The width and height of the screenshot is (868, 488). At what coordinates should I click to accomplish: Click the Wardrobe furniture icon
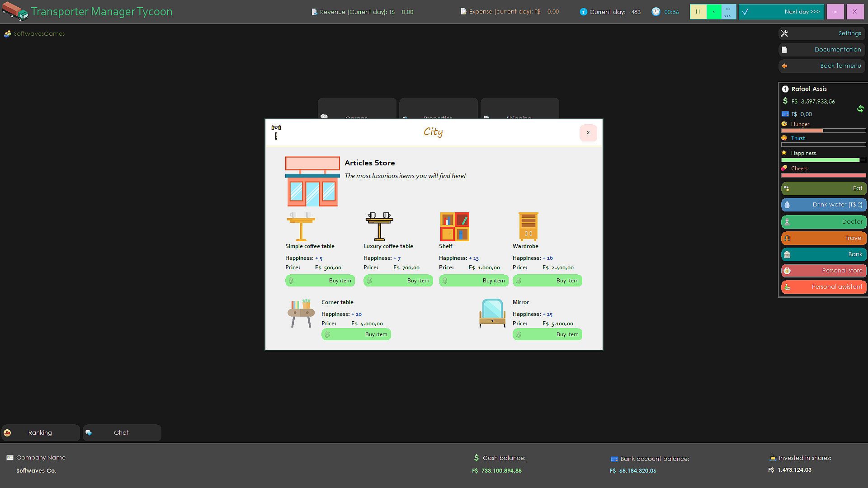click(528, 227)
